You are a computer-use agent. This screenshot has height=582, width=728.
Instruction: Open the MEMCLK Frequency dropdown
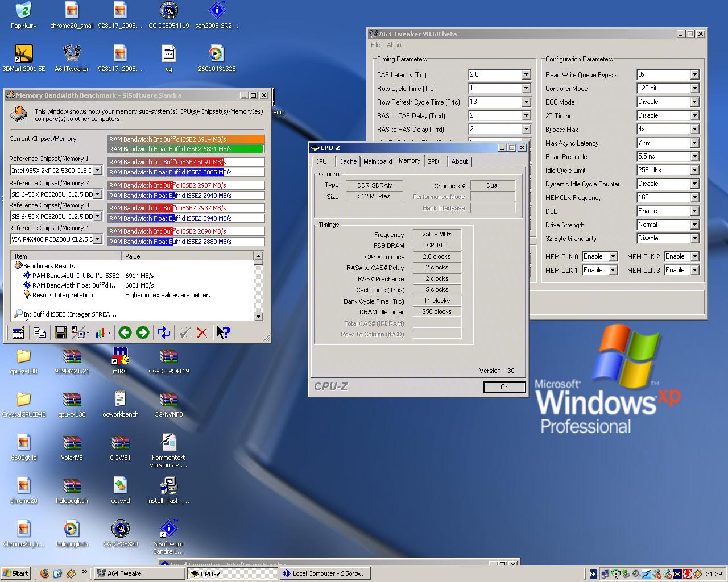pos(694,197)
